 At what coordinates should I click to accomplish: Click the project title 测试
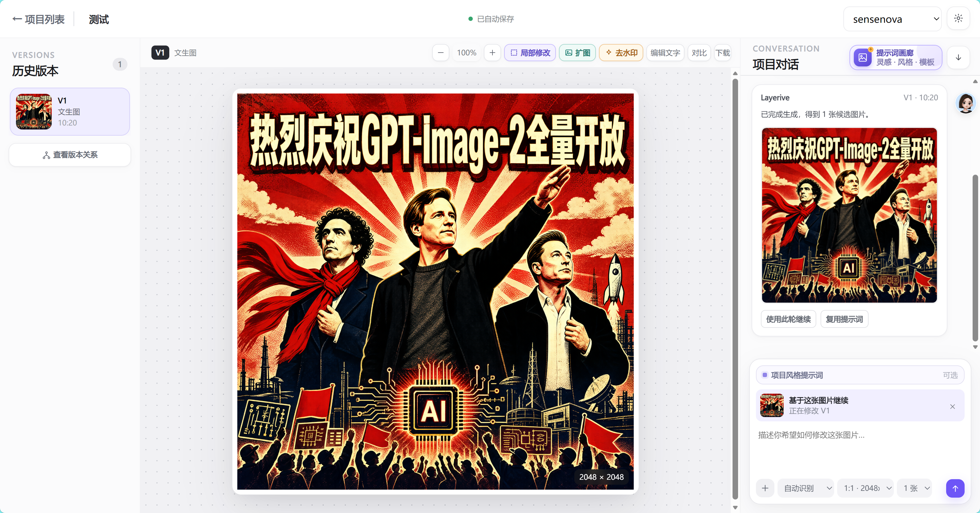[x=99, y=19]
